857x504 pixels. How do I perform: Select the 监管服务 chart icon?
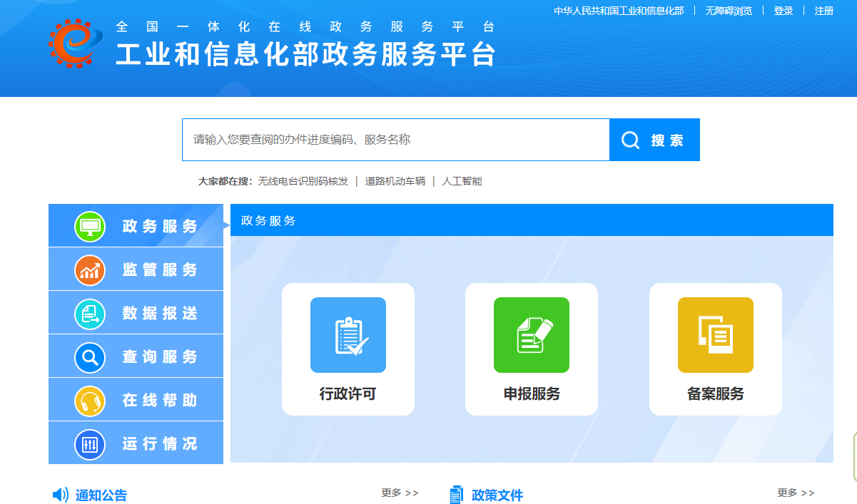(88, 269)
